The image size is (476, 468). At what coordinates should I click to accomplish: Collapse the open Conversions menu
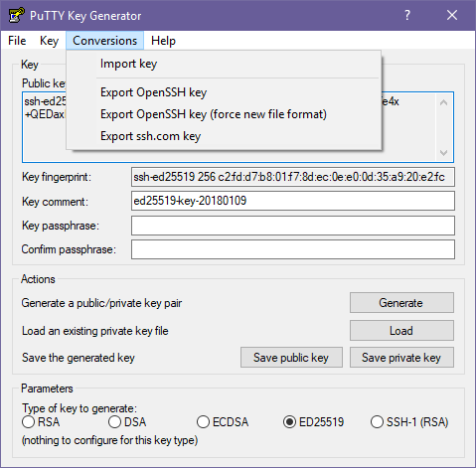pyautogui.click(x=104, y=41)
